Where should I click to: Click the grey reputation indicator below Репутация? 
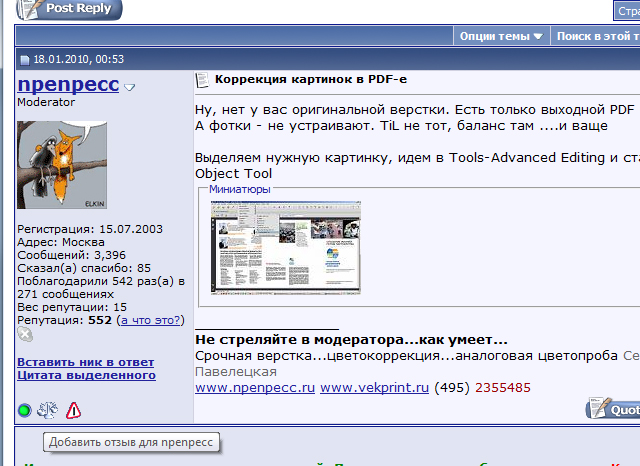tap(25, 336)
